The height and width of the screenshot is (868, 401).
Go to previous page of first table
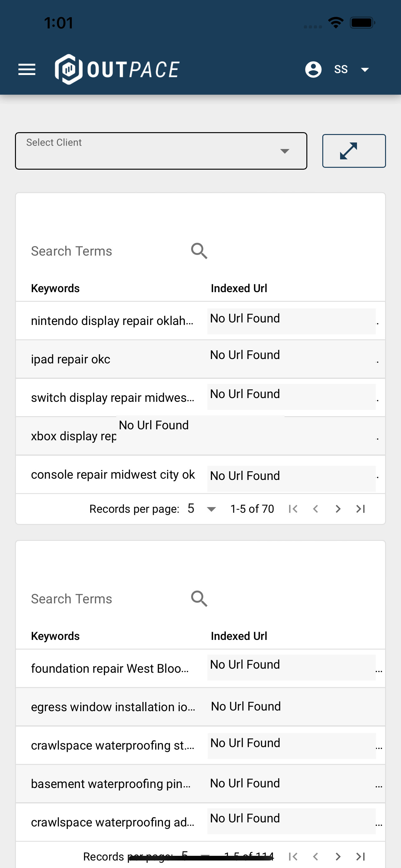tap(315, 509)
